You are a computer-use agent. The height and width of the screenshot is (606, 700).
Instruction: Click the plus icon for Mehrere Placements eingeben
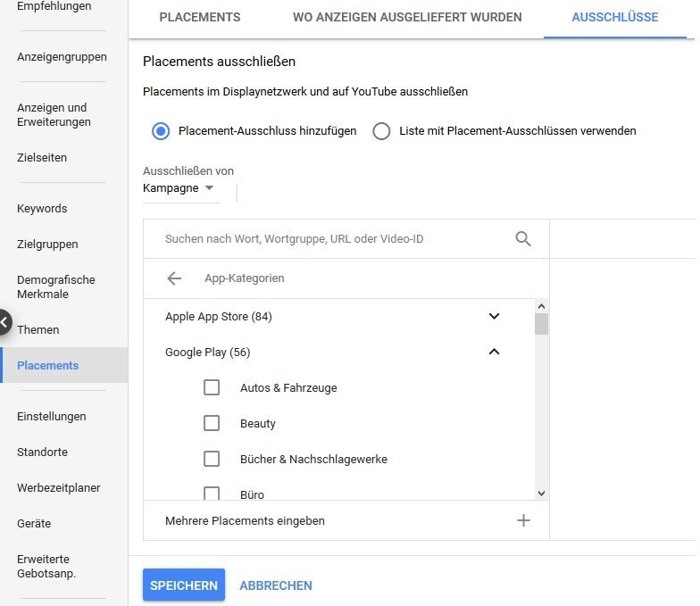pyautogui.click(x=523, y=520)
